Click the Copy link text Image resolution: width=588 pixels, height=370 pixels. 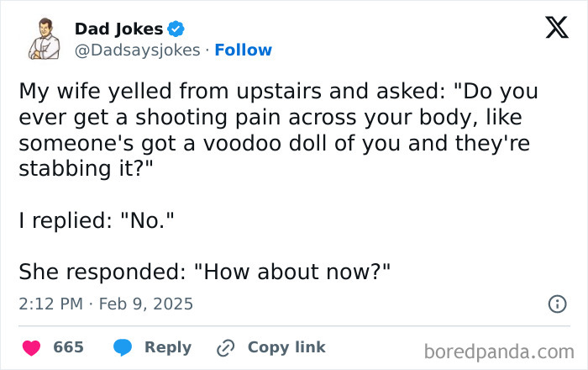click(x=286, y=347)
